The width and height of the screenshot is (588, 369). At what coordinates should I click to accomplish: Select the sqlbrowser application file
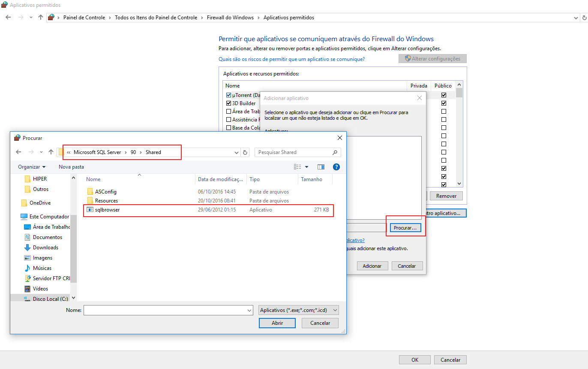tap(107, 210)
